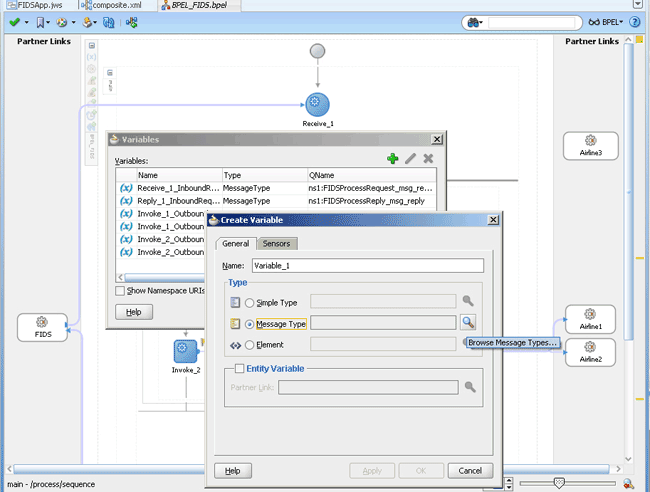Click the zoom stepper up arrow

click(509, 480)
